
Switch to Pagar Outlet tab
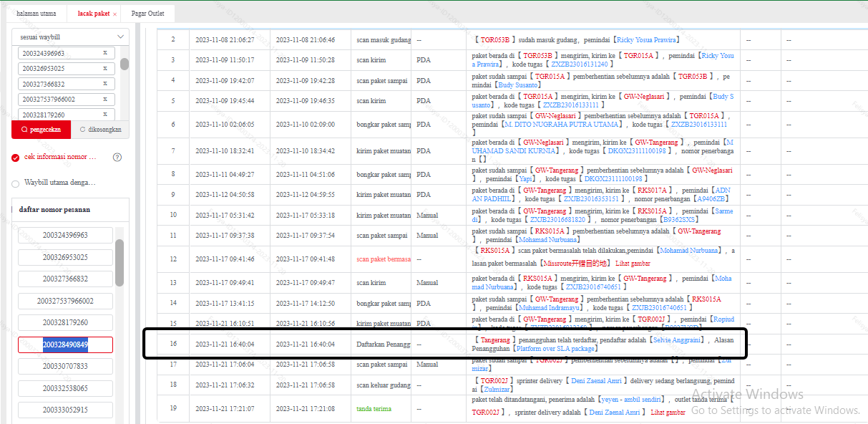[x=147, y=14]
